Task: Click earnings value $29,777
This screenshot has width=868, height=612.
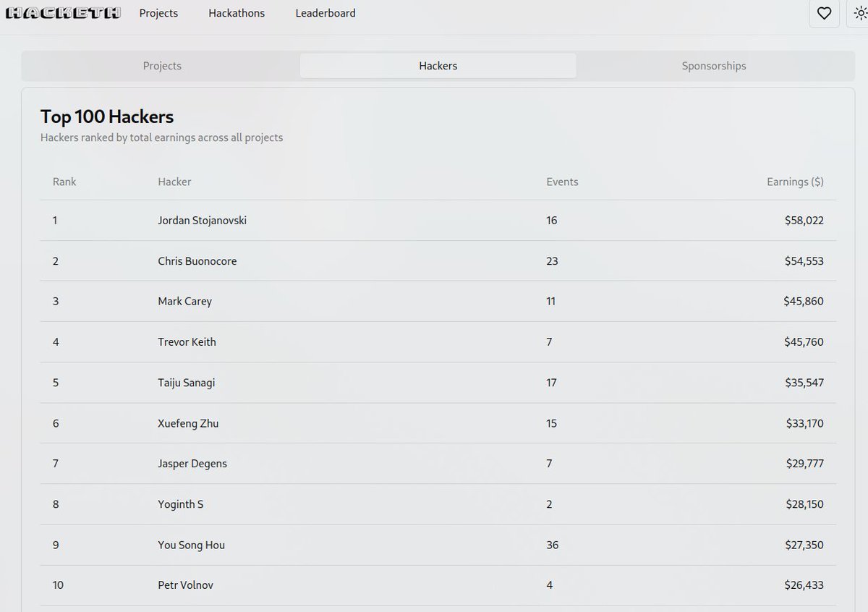Action: pos(804,464)
